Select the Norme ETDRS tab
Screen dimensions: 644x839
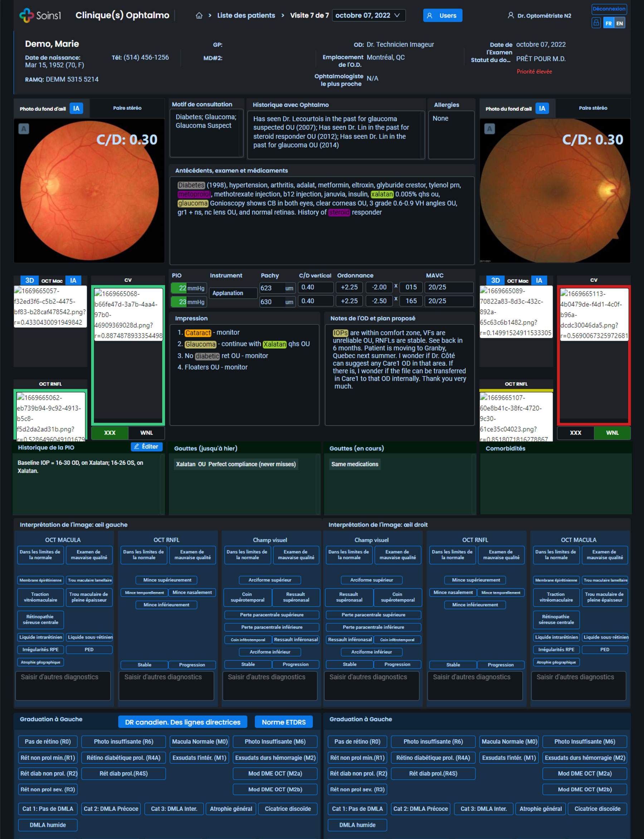point(283,722)
